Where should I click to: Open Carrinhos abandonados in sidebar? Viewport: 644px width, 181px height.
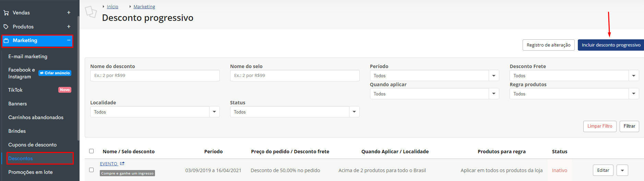[x=36, y=117]
